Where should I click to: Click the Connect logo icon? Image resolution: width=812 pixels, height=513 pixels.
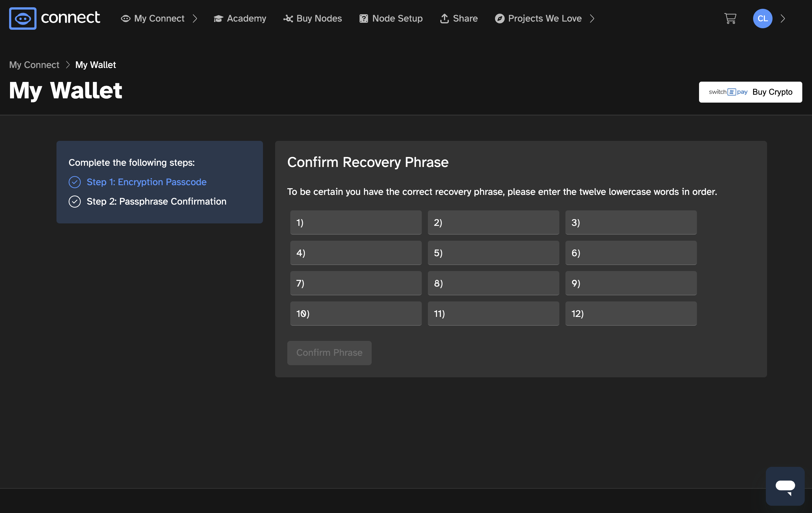pyautogui.click(x=22, y=19)
